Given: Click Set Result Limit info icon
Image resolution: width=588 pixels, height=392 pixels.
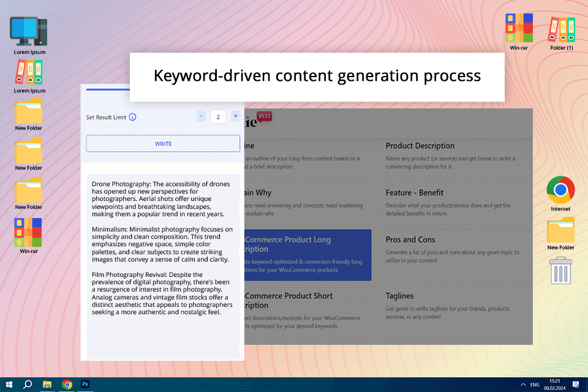Looking at the screenshot, I should point(132,117).
